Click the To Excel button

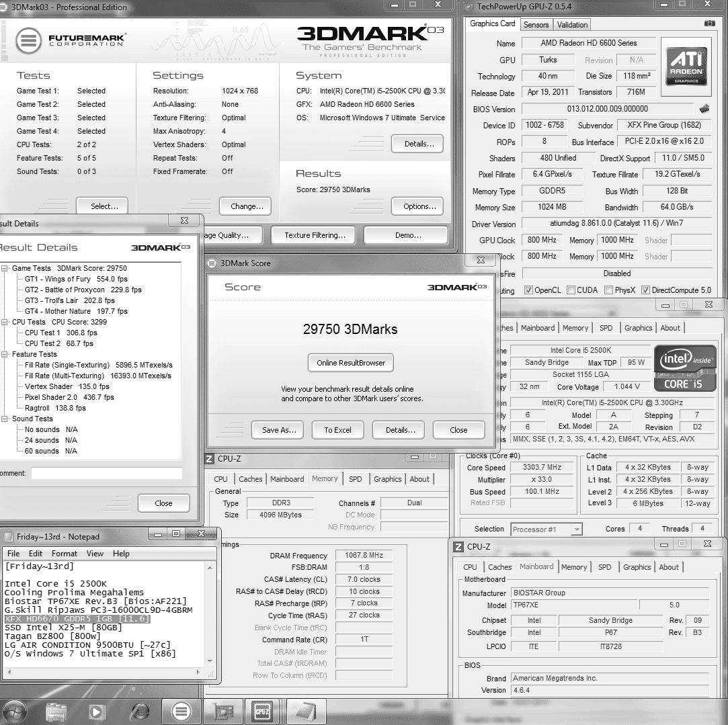337,430
